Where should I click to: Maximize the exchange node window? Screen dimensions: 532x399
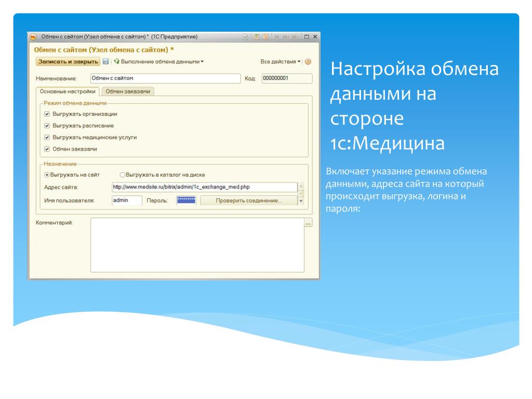pyautogui.click(x=307, y=37)
